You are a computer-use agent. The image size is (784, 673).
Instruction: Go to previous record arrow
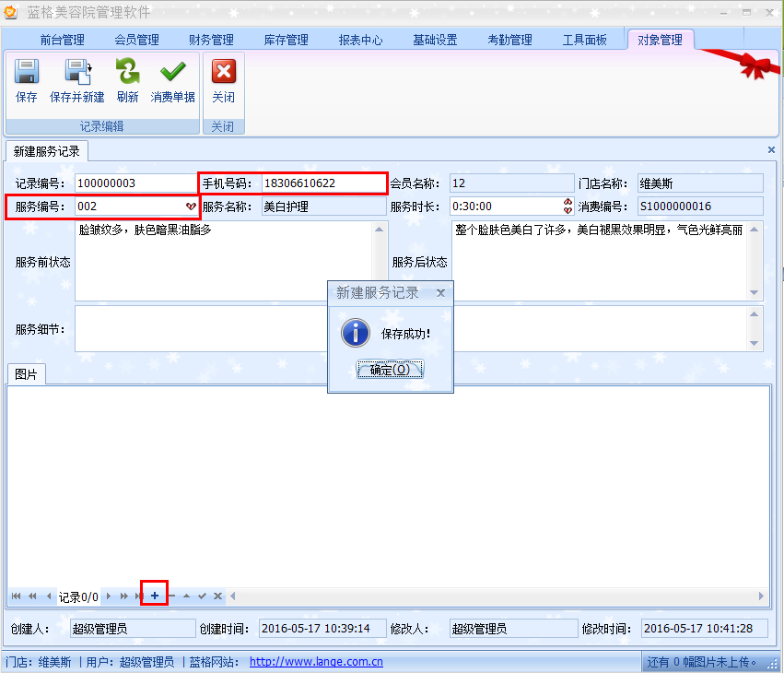coord(49,596)
